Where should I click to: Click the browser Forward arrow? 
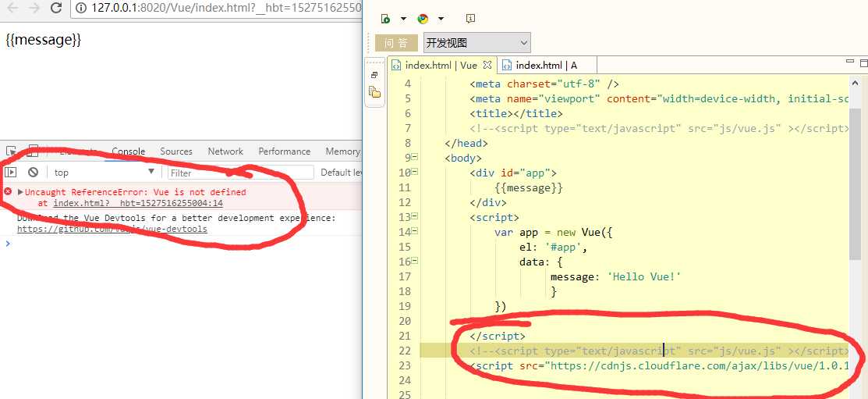pyautogui.click(x=34, y=8)
